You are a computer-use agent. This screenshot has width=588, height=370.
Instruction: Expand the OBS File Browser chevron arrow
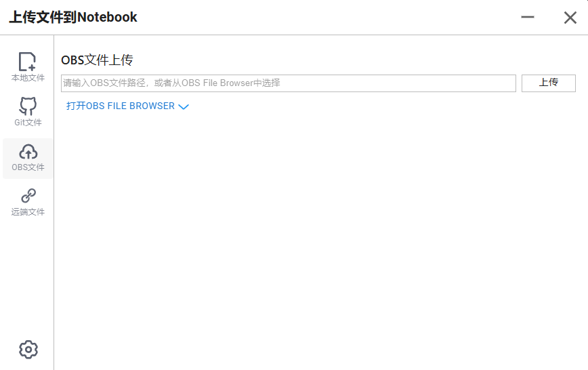(x=184, y=107)
